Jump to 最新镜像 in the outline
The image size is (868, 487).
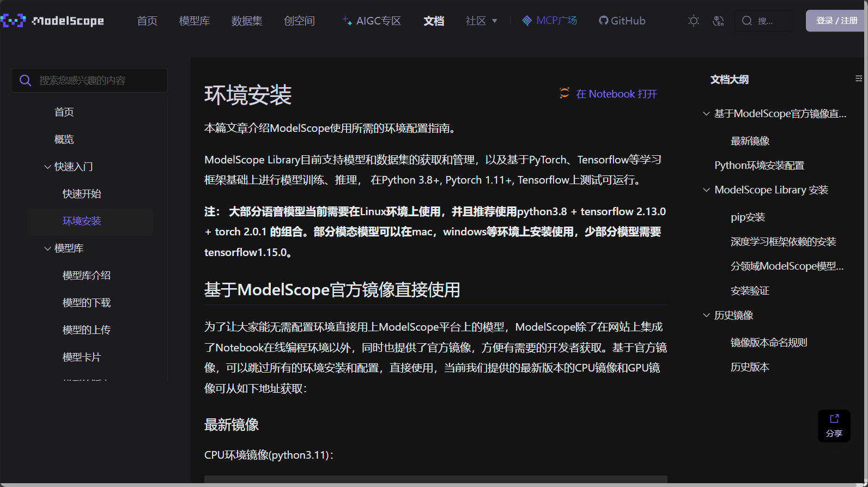[750, 141]
